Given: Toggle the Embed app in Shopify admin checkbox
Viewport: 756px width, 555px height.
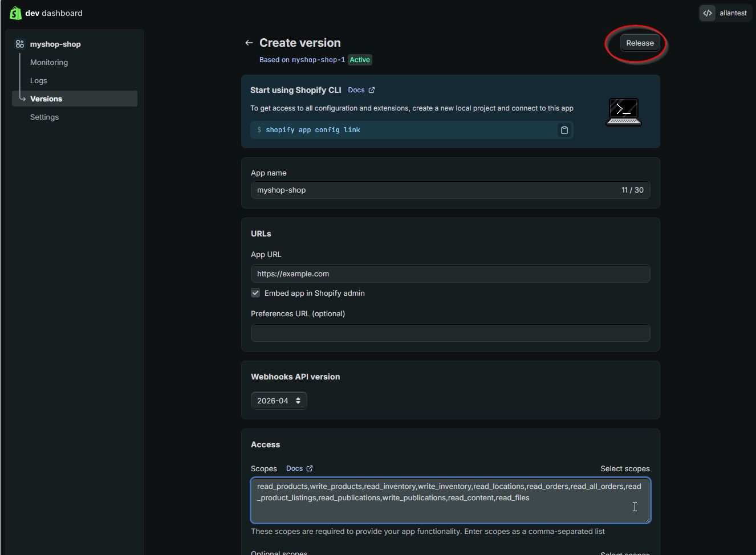Looking at the screenshot, I should click(x=255, y=293).
